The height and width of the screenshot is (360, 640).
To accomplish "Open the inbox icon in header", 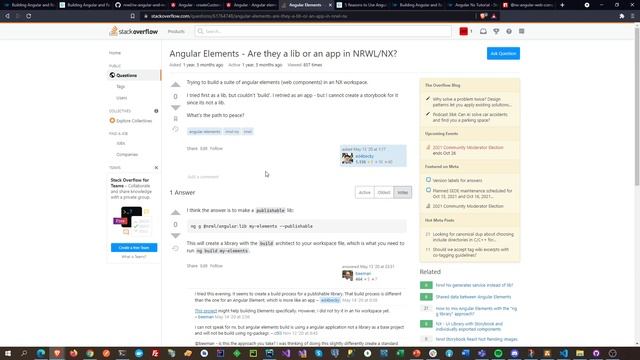I will coord(483,31).
